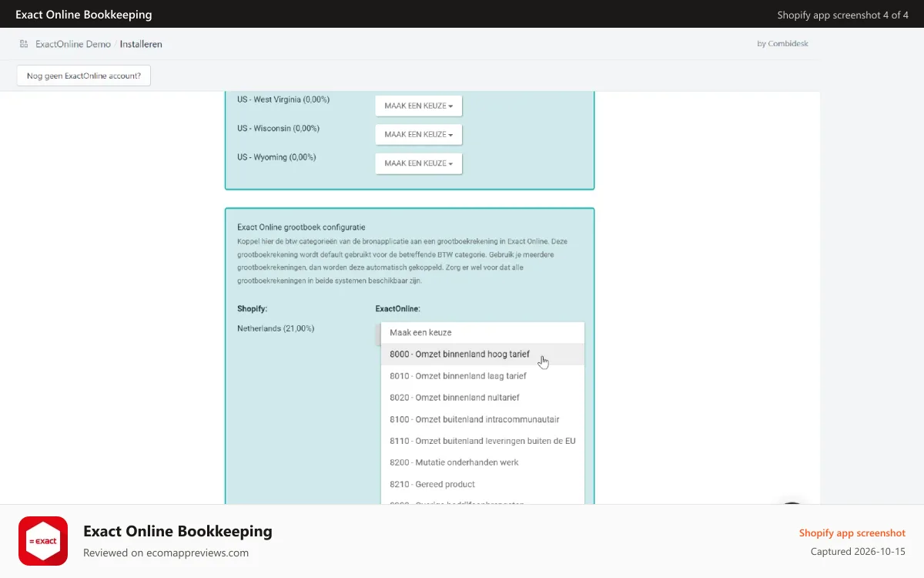Choose 8020 - Omzet binnenland nultarief
Screen dimensions: 924x578
483,398
